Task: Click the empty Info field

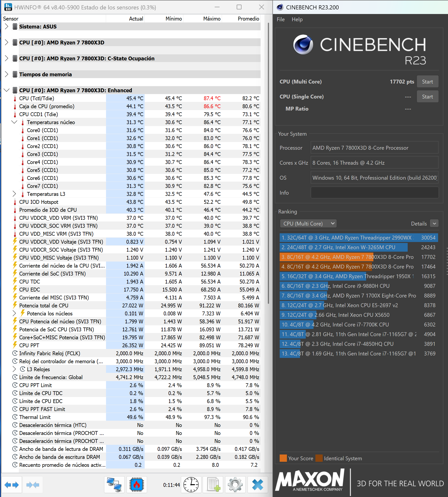Action: pyautogui.click(x=374, y=193)
